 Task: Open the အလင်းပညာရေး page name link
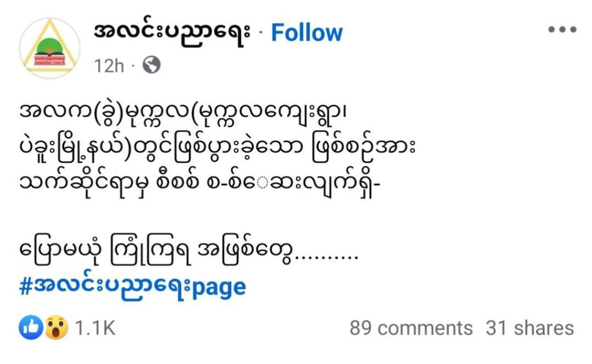[172, 32]
